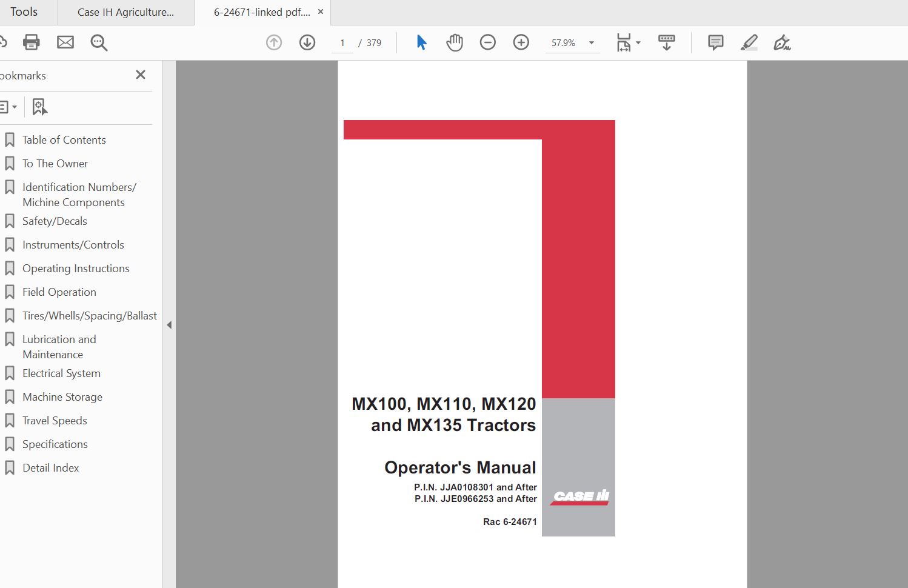This screenshot has height=588, width=908.
Task: Go to next page arrow
Action: tap(307, 42)
